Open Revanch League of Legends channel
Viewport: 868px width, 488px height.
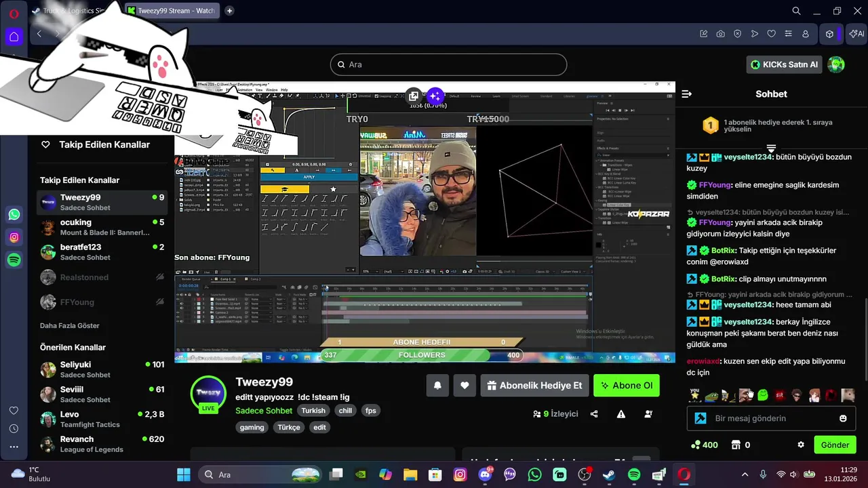click(102, 444)
